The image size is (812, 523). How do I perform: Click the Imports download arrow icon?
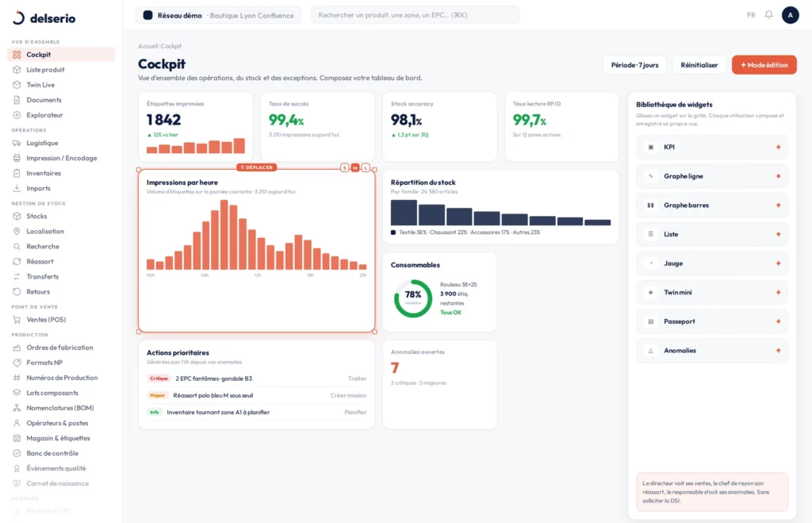17,188
